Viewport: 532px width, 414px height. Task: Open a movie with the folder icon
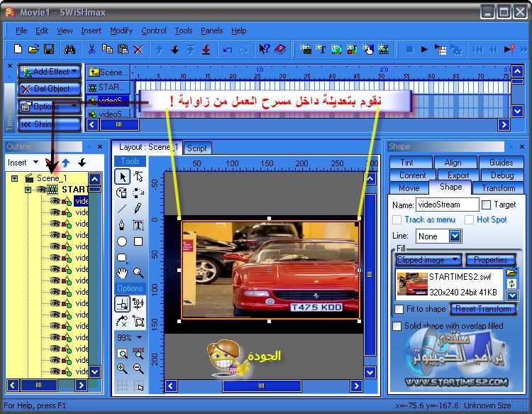click(x=33, y=50)
